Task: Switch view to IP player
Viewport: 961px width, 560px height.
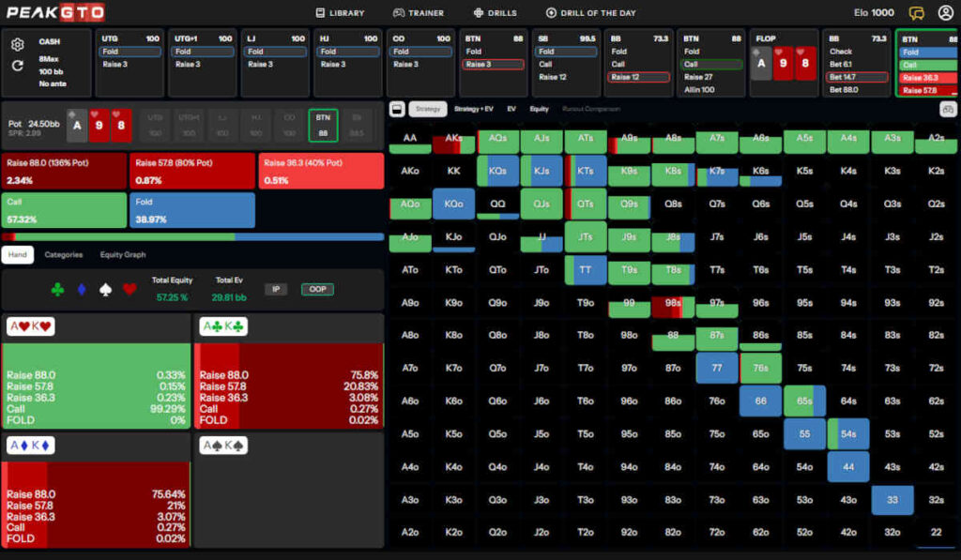Action: [275, 290]
